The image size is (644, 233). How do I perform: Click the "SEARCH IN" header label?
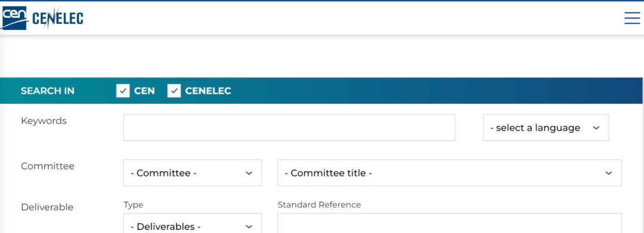point(48,91)
